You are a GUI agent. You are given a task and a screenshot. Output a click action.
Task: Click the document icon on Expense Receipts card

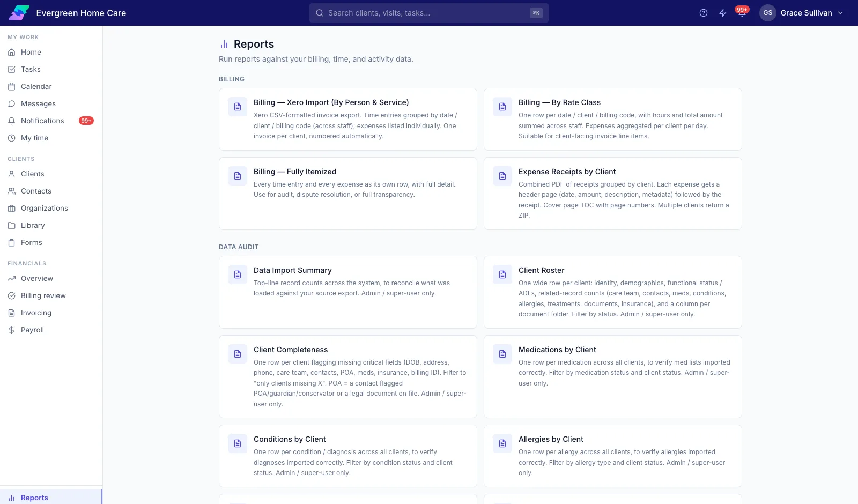[502, 176]
